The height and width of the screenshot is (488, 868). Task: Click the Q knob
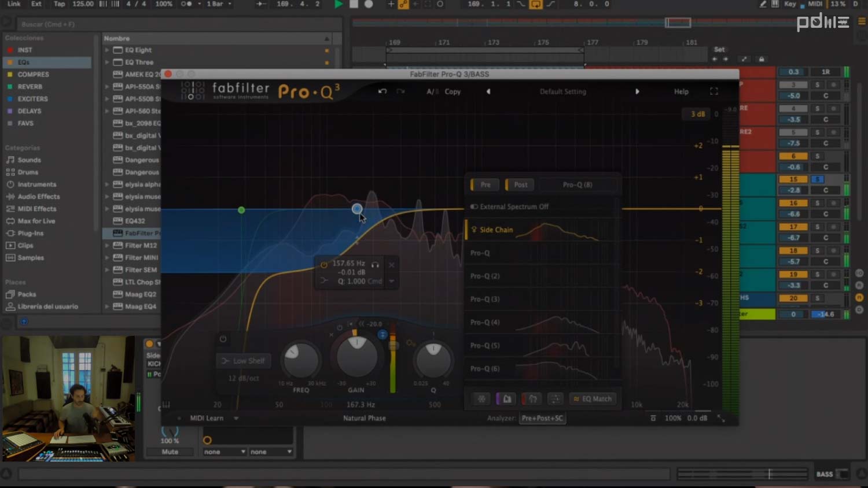(x=433, y=360)
